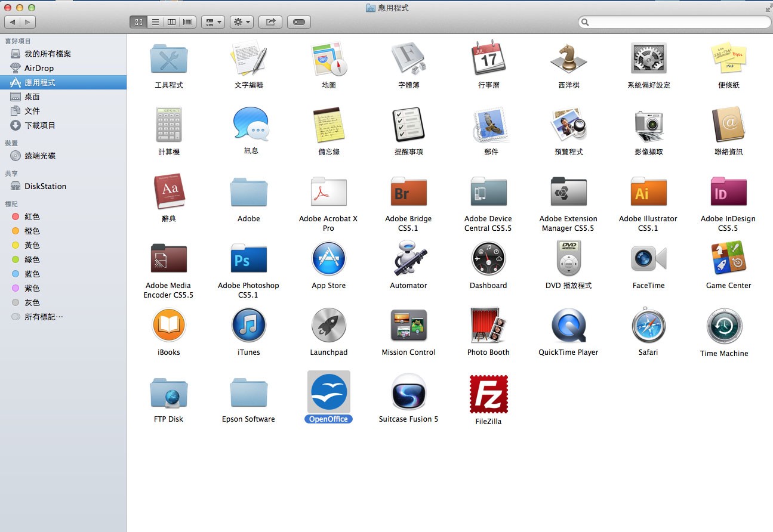Select the Safari compass icon
The image size is (773, 532).
pos(649,326)
